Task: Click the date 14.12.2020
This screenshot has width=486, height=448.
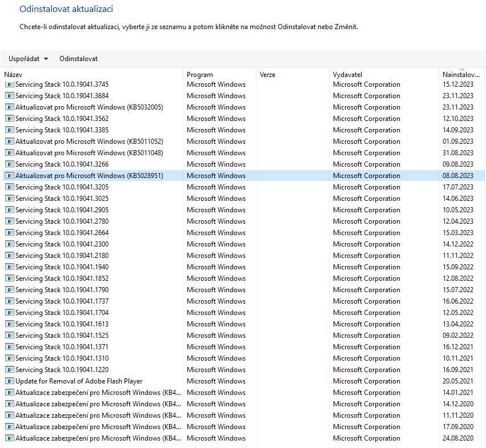Action: [458, 404]
